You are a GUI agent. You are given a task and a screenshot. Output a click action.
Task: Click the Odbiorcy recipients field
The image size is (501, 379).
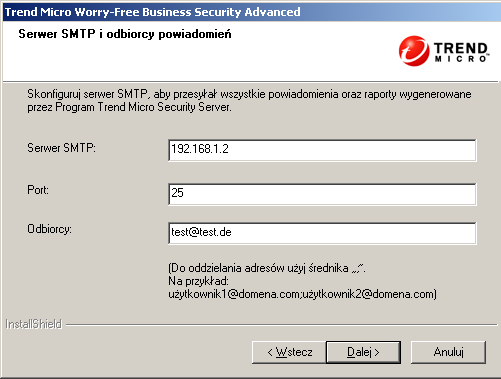tap(322, 233)
